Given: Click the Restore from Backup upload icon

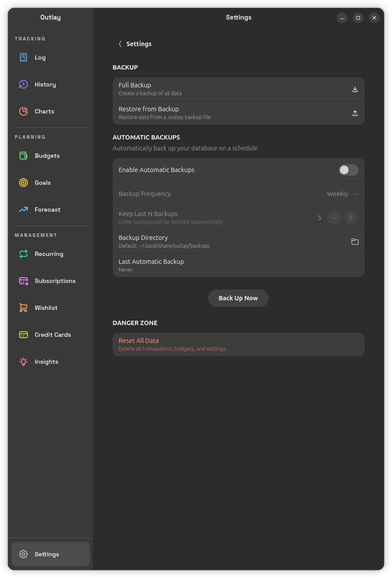Looking at the screenshot, I should [x=355, y=113].
